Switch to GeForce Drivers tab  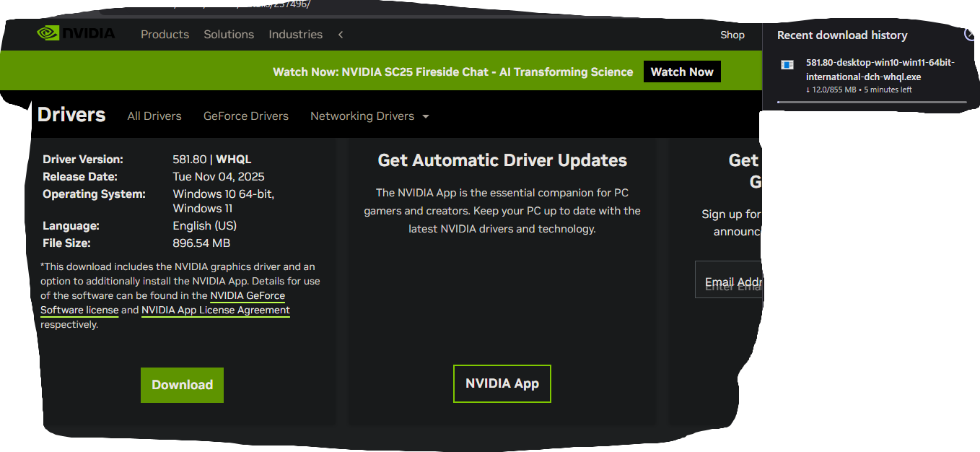point(246,116)
